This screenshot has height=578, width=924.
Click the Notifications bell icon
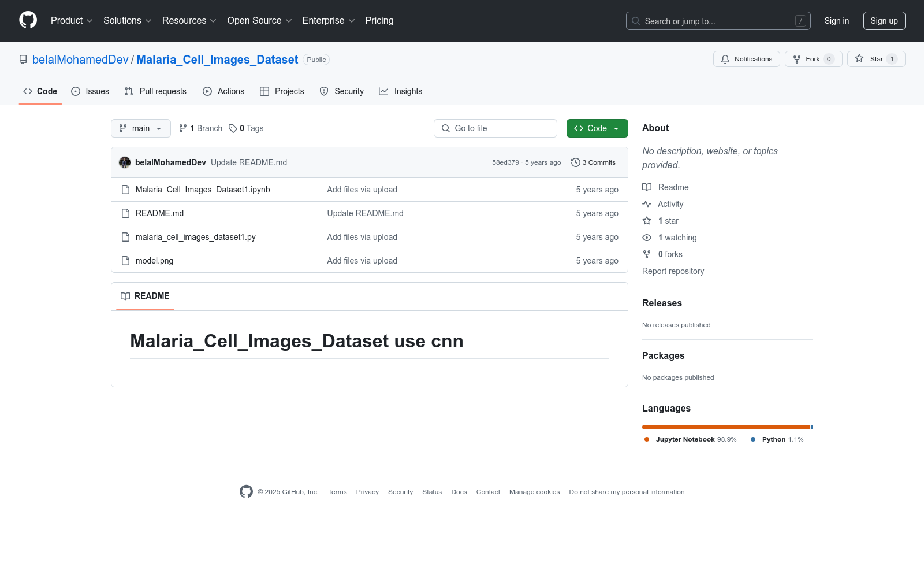[725, 59]
